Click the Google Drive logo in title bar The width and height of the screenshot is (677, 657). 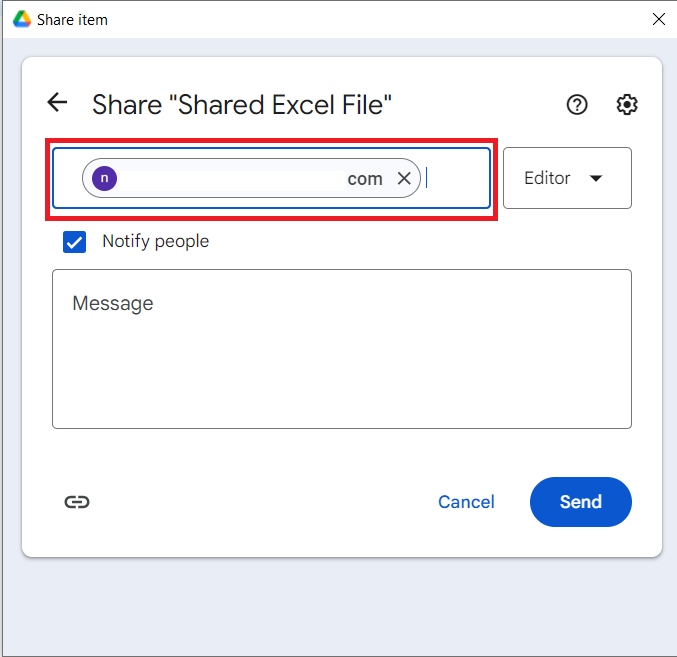tap(21, 19)
